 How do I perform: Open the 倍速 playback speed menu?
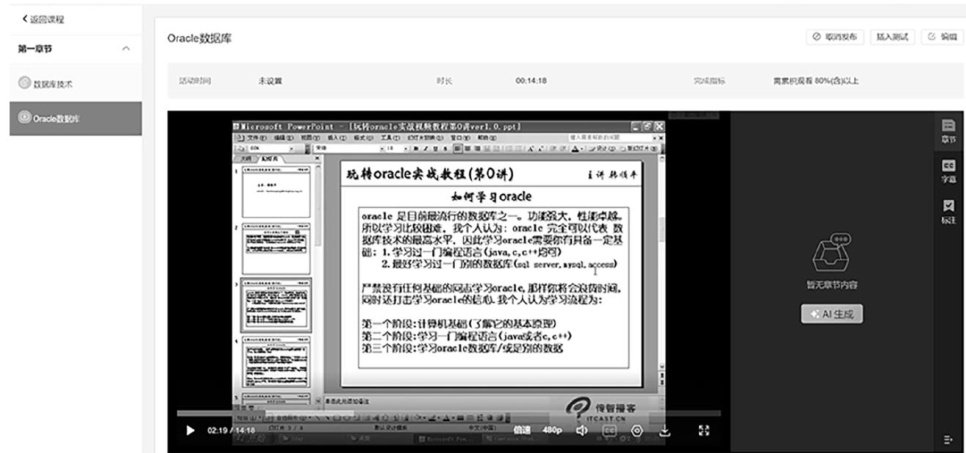522,430
